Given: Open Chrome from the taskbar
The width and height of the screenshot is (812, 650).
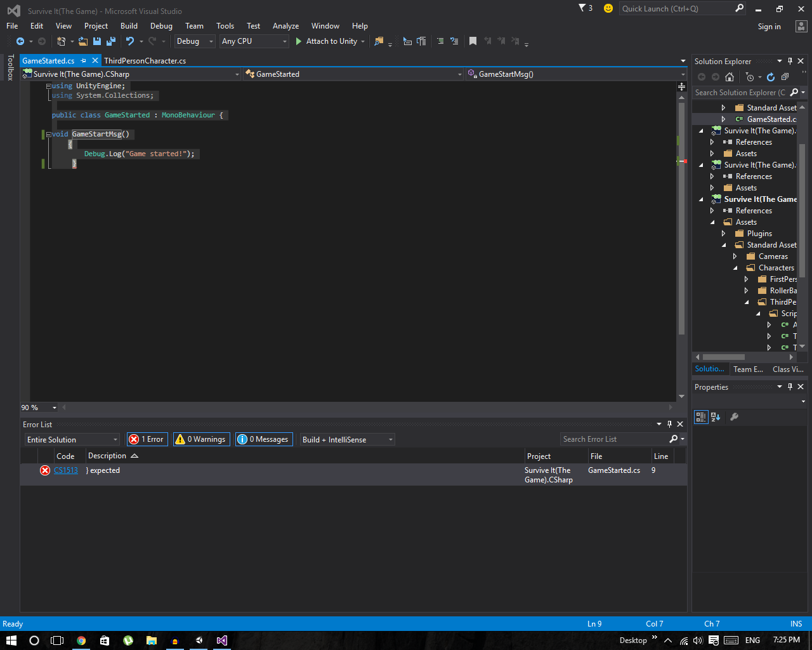Looking at the screenshot, I should 81,640.
